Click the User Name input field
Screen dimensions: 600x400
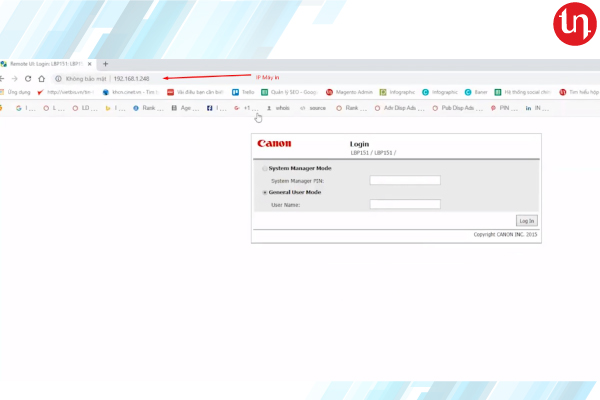click(x=405, y=204)
